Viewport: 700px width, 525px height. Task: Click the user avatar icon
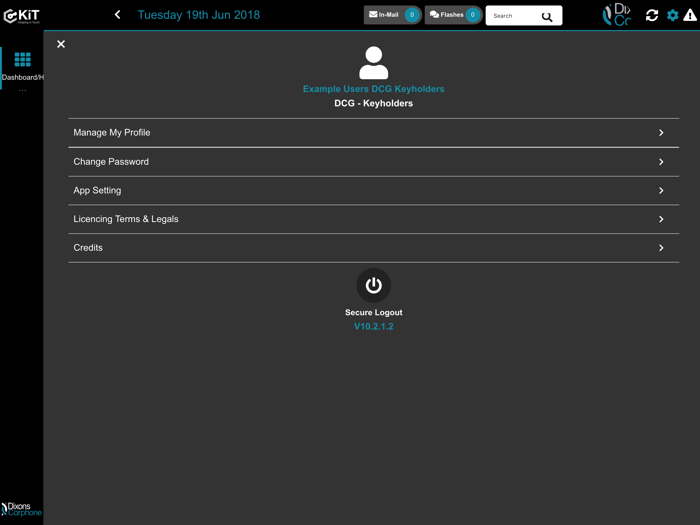pos(374,63)
